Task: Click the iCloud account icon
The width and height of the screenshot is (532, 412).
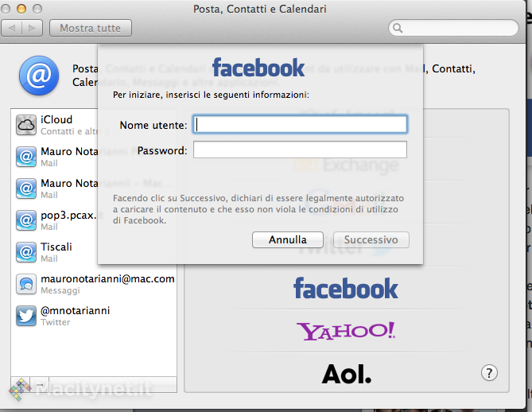Action: coord(26,125)
